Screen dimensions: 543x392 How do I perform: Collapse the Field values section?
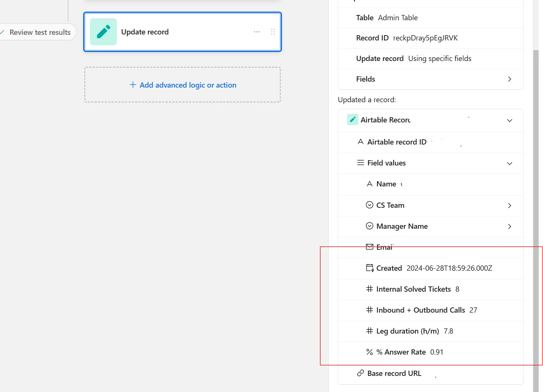[x=509, y=163]
